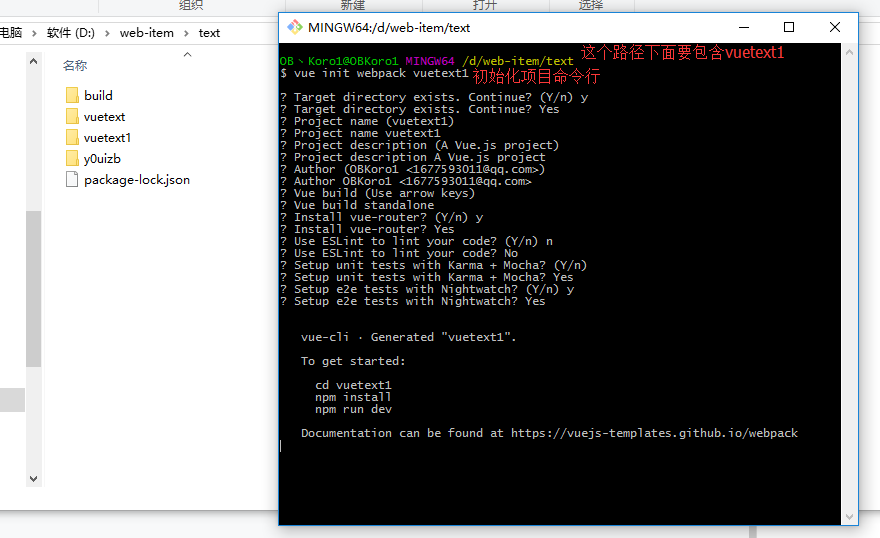Click the terminal scrollbar down arrow
The height and width of the screenshot is (538, 880).
click(849, 517)
